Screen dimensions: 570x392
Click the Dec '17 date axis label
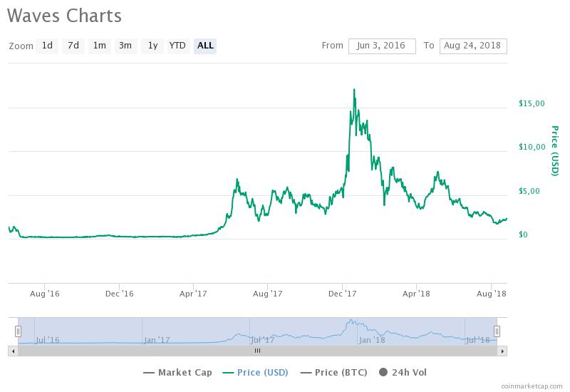click(343, 294)
